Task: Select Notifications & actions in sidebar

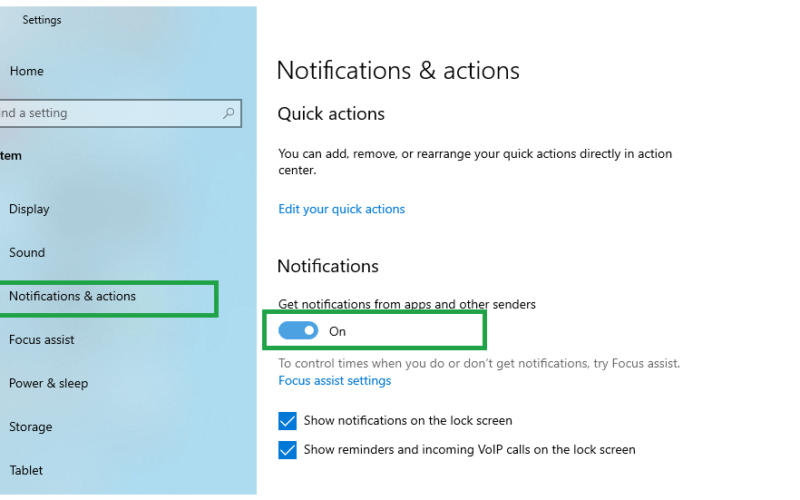Action: tap(72, 296)
